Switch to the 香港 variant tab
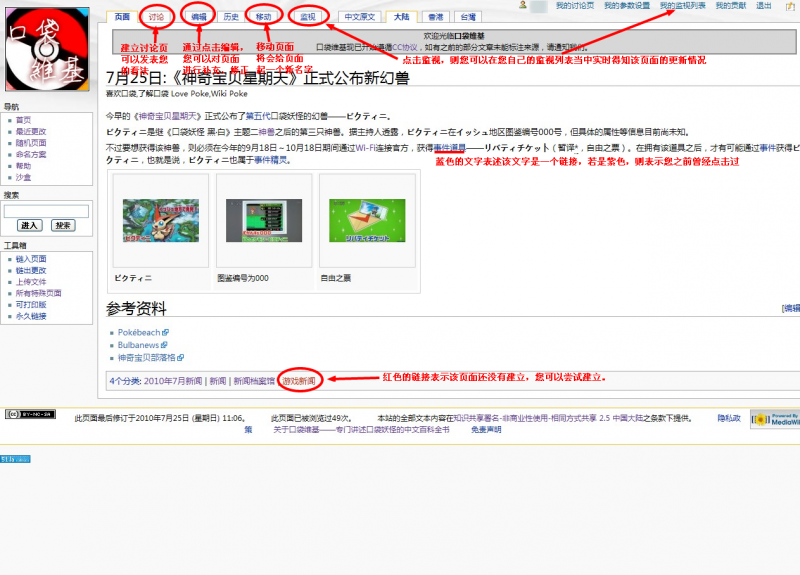Image resolution: width=800 pixels, height=575 pixels. coord(436,17)
